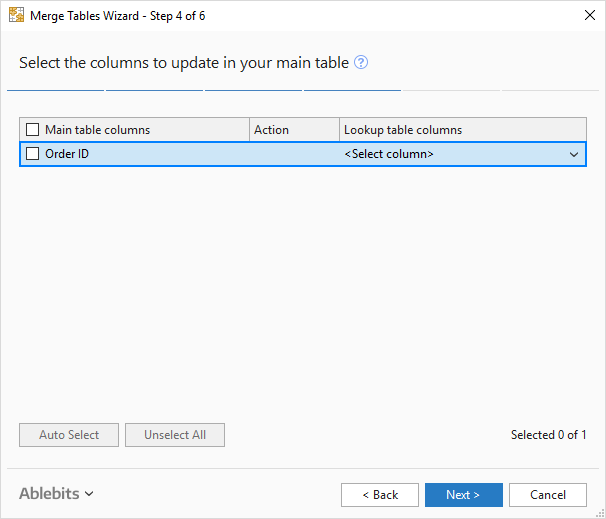Click the Unselect All button

point(175,435)
